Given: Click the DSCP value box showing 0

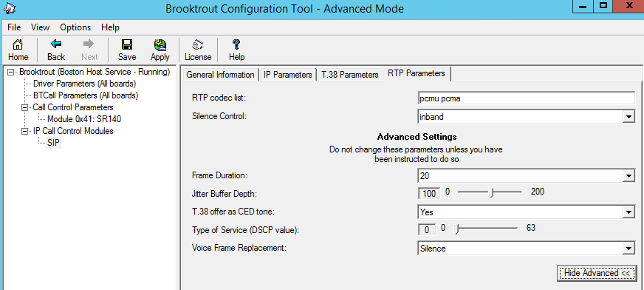Looking at the screenshot, I should click(x=427, y=229).
